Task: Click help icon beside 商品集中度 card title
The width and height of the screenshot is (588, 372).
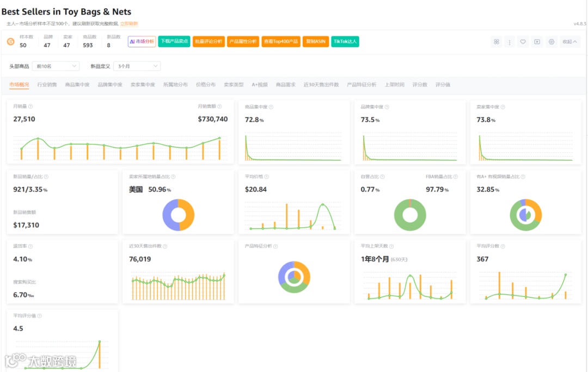Action: [x=271, y=107]
